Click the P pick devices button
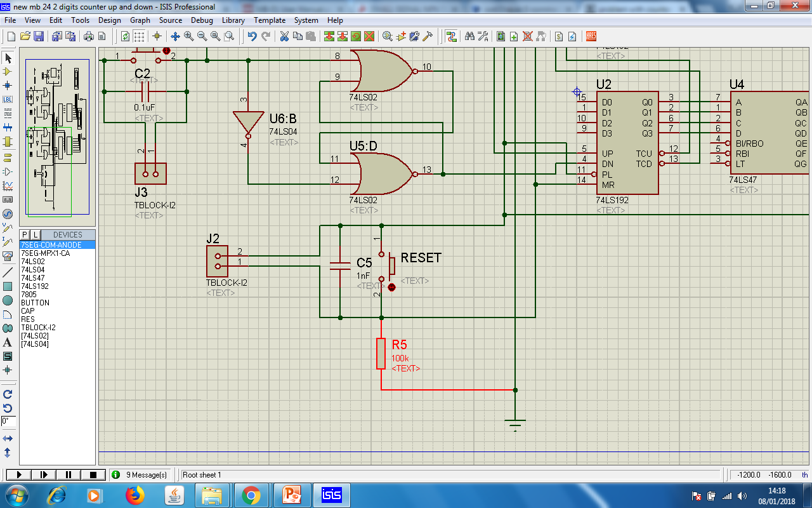The height and width of the screenshot is (508, 812). [x=25, y=235]
